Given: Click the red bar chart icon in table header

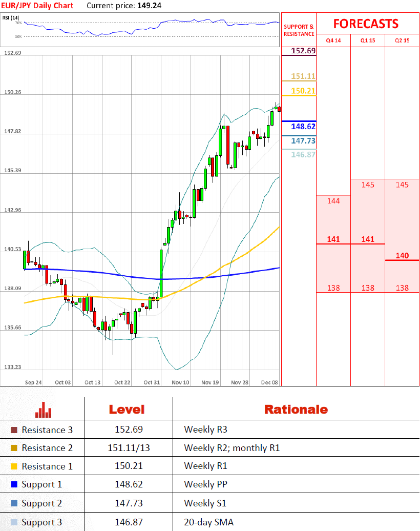Looking at the screenshot, I should 44,410.
